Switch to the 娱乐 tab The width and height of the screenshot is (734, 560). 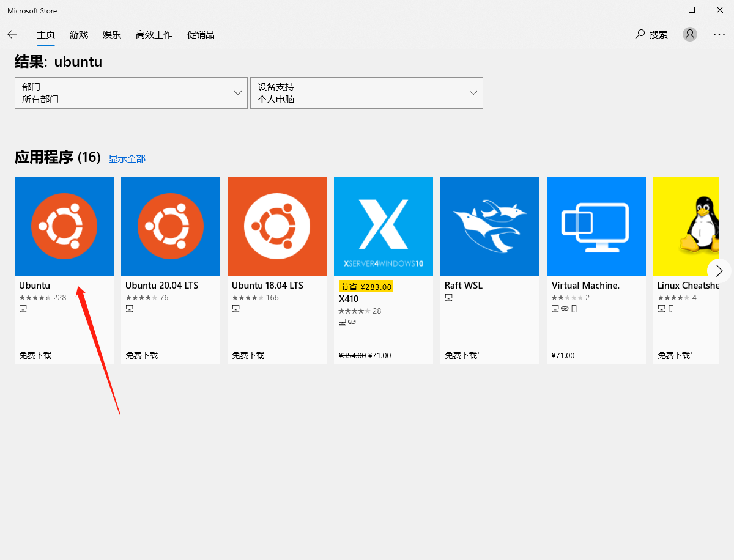coord(112,34)
